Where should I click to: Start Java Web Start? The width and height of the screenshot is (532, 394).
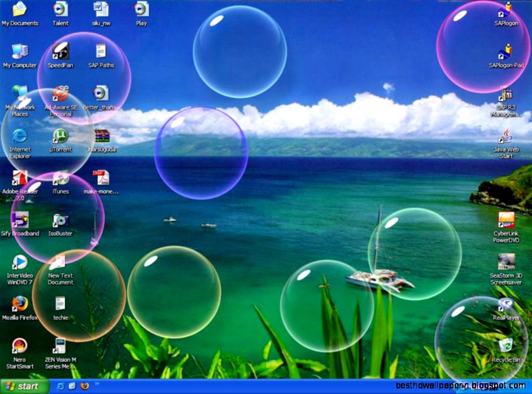(x=504, y=139)
